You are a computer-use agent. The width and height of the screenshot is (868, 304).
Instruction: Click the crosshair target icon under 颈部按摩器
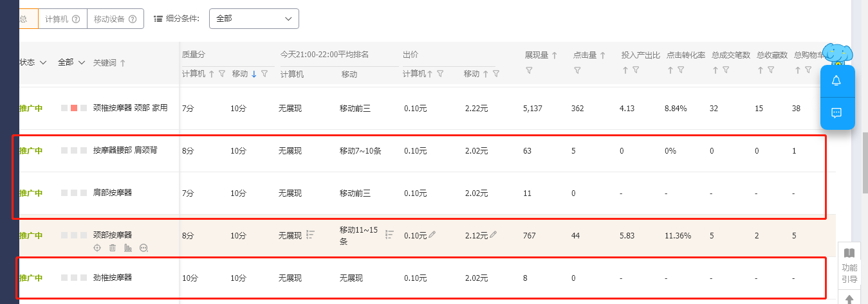coord(97,247)
